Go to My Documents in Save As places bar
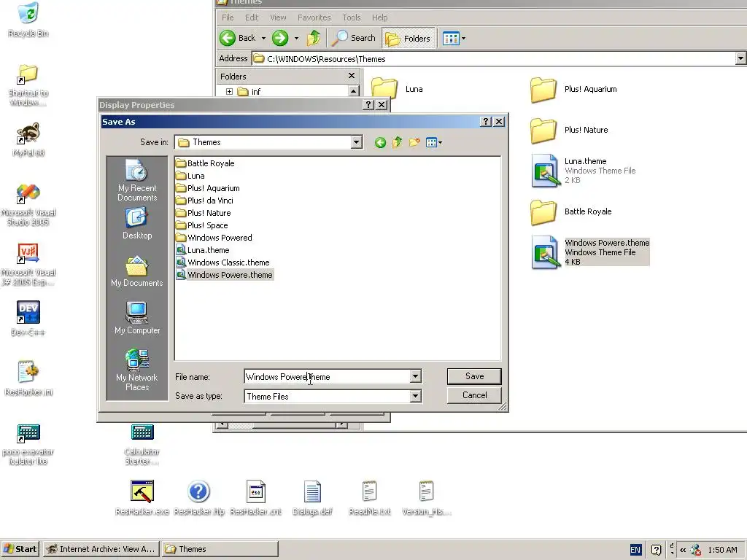The image size is (747, 560). 137,271
